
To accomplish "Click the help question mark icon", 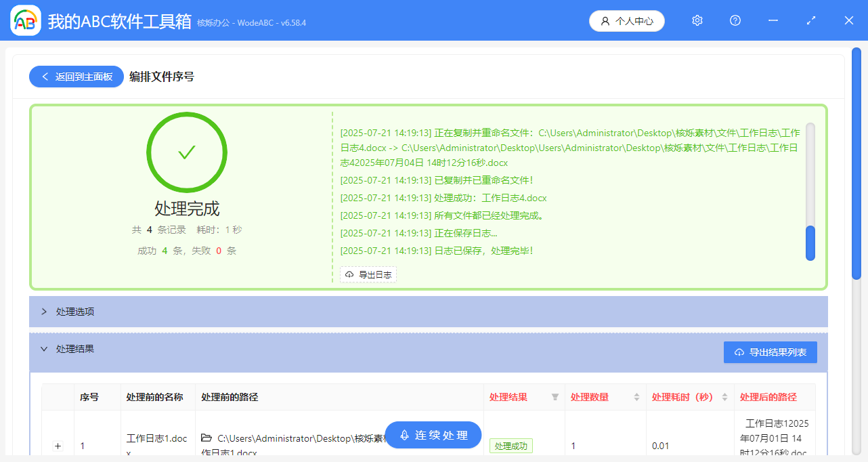I will click(735, 20).
